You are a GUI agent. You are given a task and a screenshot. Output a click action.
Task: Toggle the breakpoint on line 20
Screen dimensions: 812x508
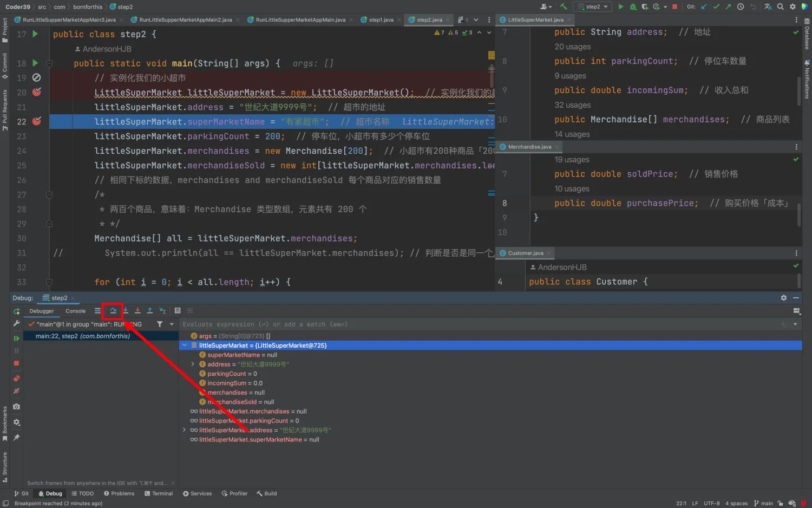pos(37,92)
